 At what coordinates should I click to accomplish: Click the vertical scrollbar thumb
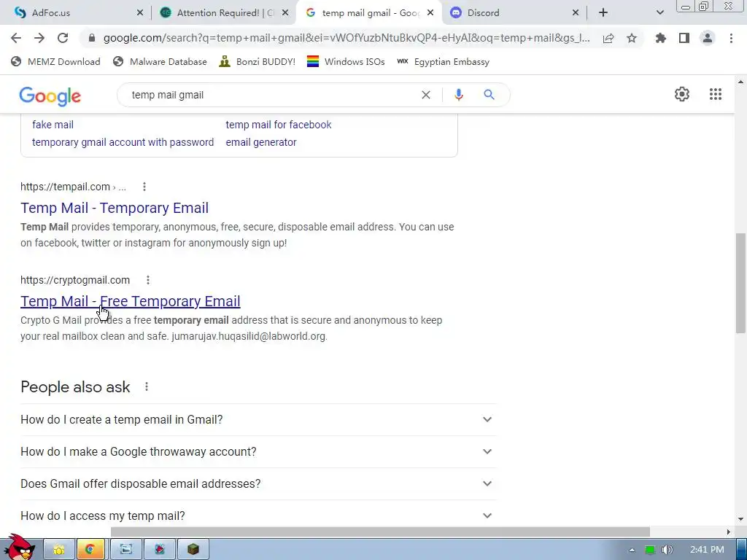[x=740, y=283]
